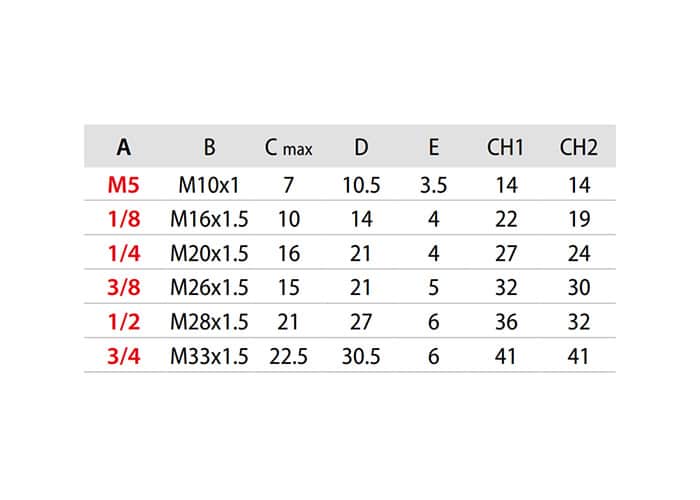The image size is (700, 500).
Task: Click the M10x1 cell
Action: coord(209,185)
